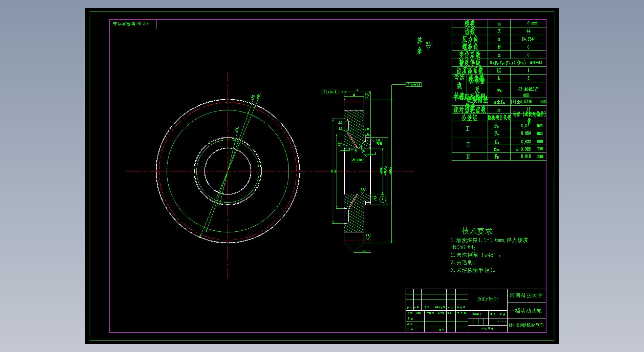Click the '技术要求' heading
The height and width of the screenshot is (352, 644).
coord(477,231)
